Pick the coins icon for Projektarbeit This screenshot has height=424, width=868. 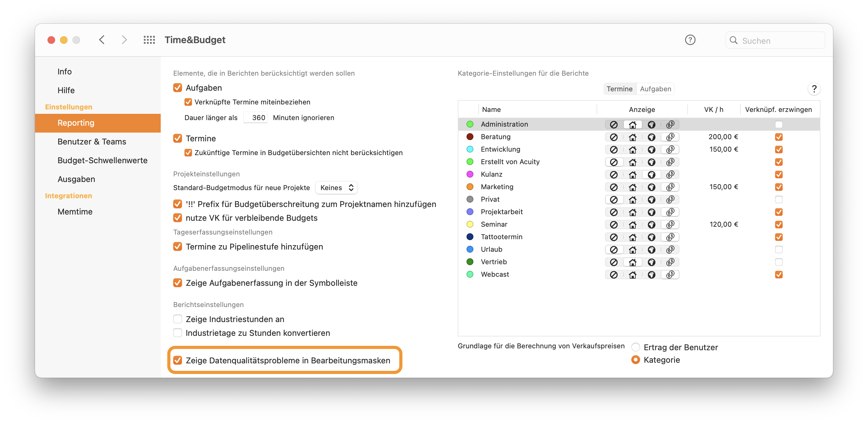[x=670, y=212]
